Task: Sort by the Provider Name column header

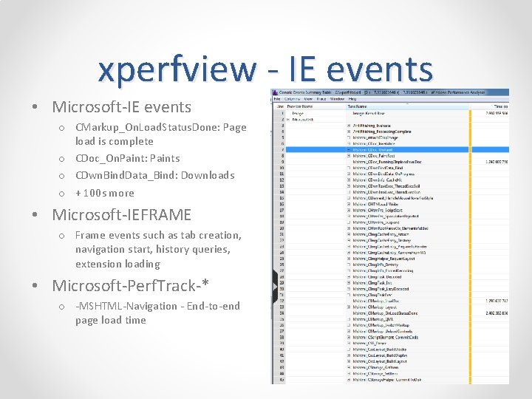Action: [x=300, y=106]
